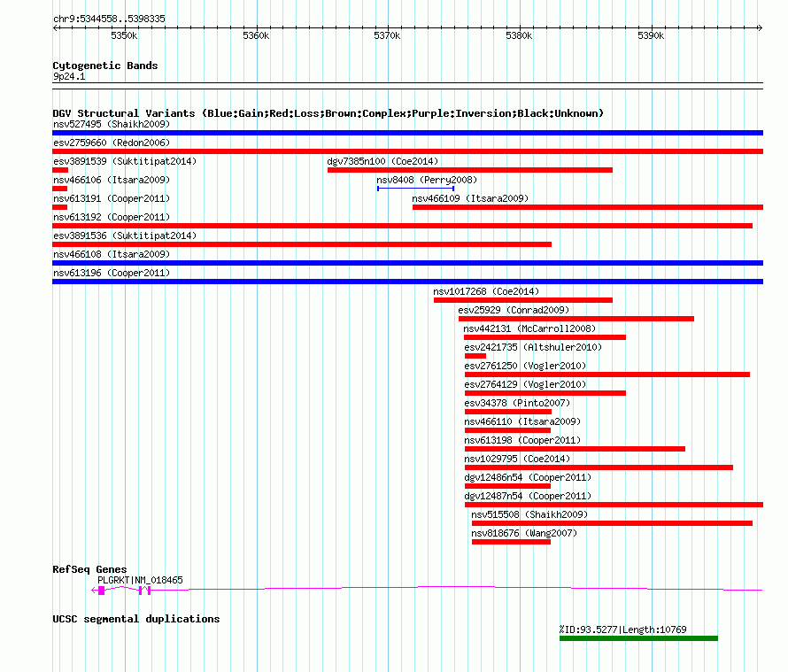The height and width of the screenshot is (672, 788).
Task: Select dgv12487n54 (Cooper2011) label
Action: [528, 496]
